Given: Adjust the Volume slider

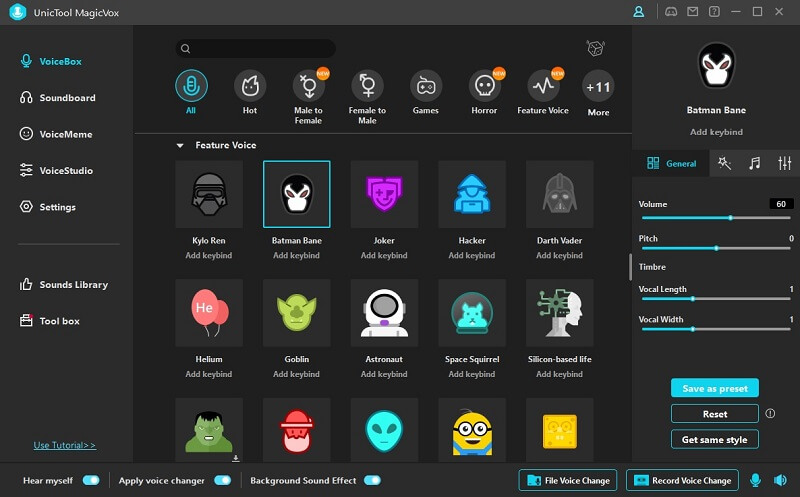Looking at the screenshot, I should pyautogui.click(x=731, y=217).
